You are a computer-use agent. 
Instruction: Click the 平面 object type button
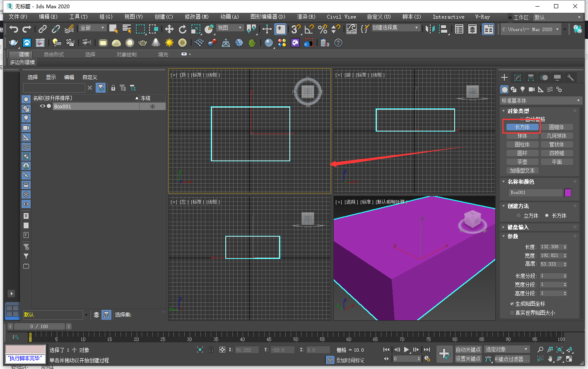point(557,162)
